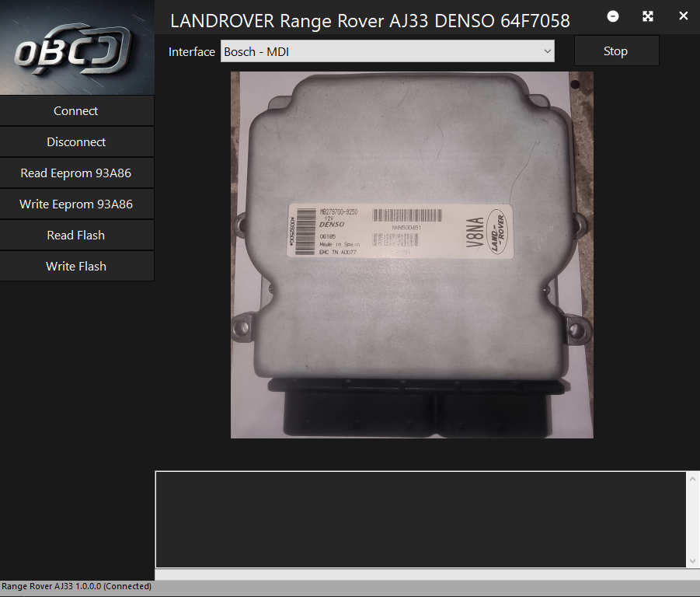Select Read Flash in the sidebar

click(76, 235)
